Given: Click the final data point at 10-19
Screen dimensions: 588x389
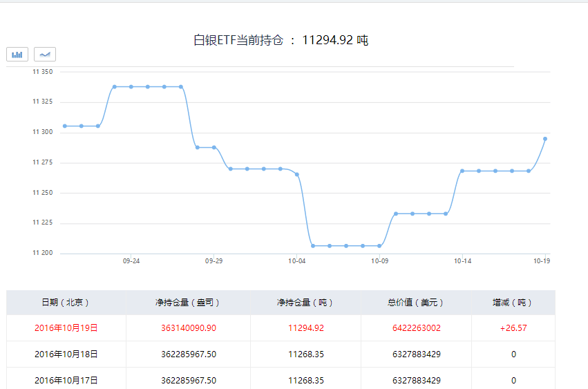Looking at the screenshot, I should (x=545, y=139).
